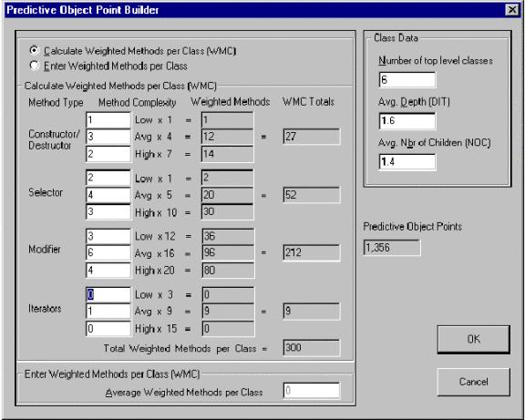The height and width of the screenshot is (420, 525).
Task: Click the Iterators Avg complexity input
Action: (x=108, y=312)
